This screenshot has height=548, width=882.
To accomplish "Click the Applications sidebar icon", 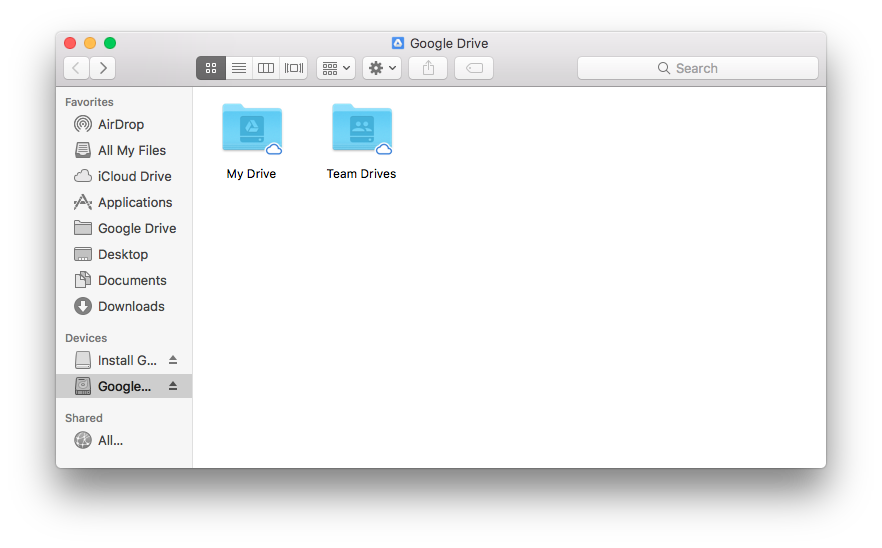I will 83,202.
